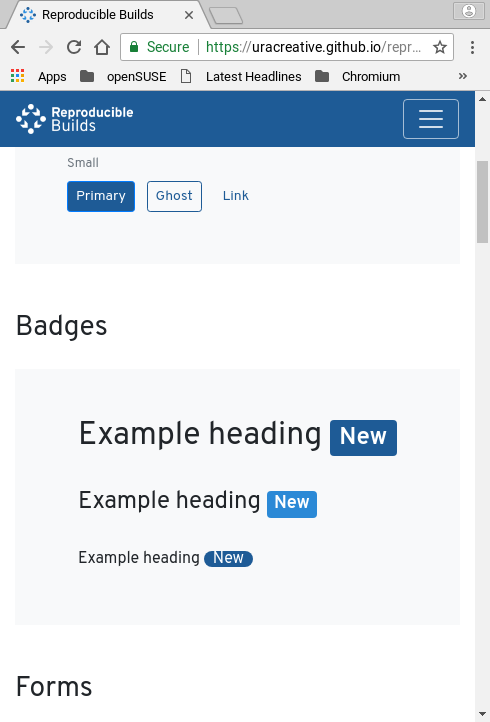Click the small Primary button
Image resolution: width=490 pixels, height=722 pixels.
point(101,196)
